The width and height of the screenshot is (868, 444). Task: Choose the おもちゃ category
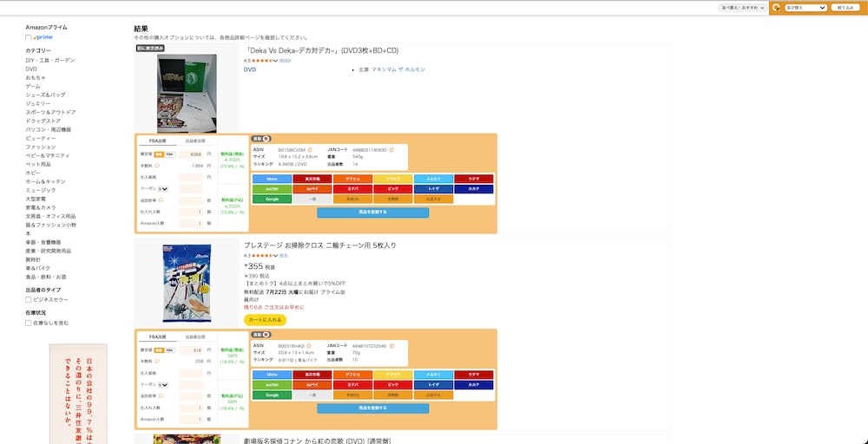pyautogui.click(x=36, y=77)
